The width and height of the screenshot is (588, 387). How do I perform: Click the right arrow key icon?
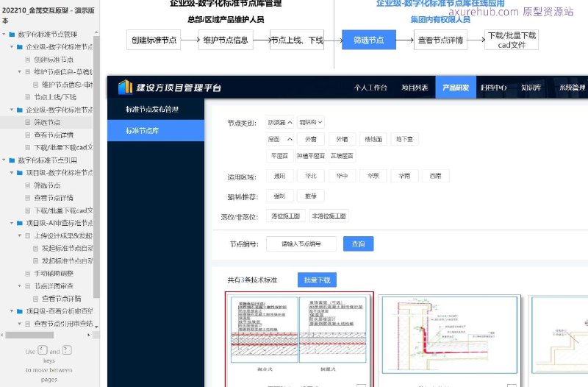tap(67, 351)
